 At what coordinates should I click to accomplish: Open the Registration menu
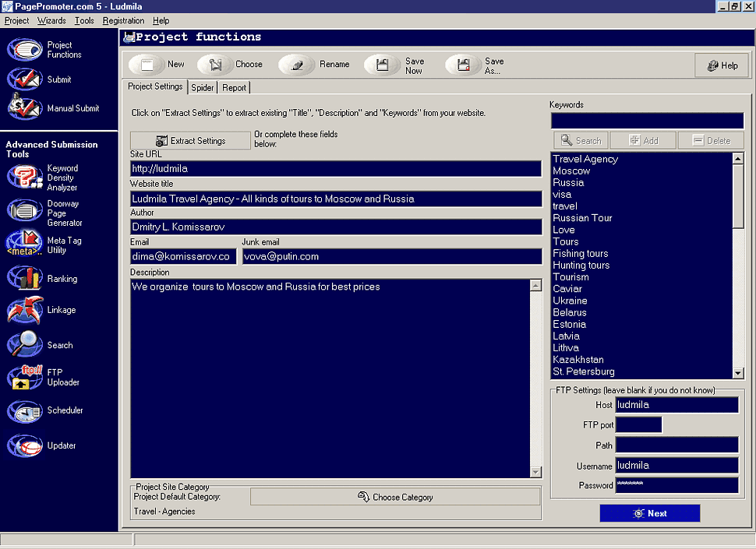(123, 21)
